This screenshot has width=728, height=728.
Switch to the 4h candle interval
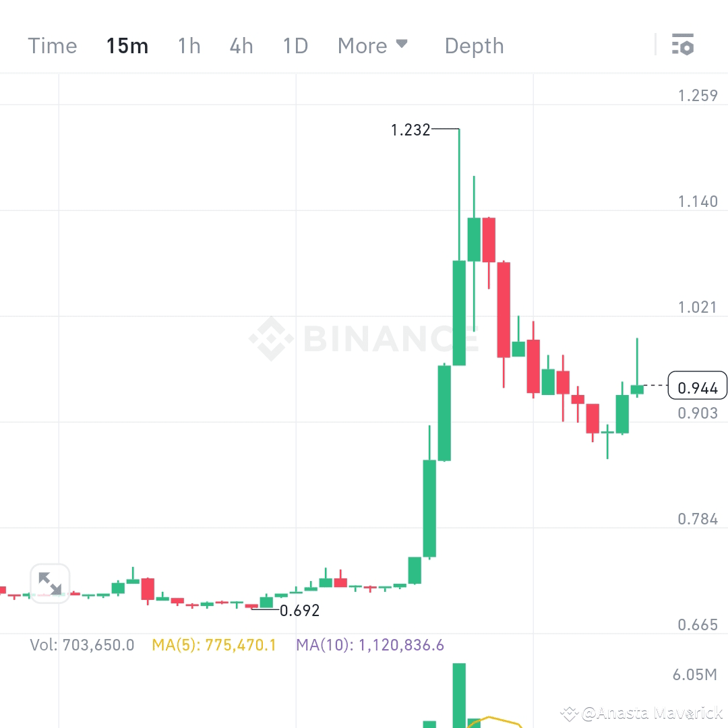point(241,45)
